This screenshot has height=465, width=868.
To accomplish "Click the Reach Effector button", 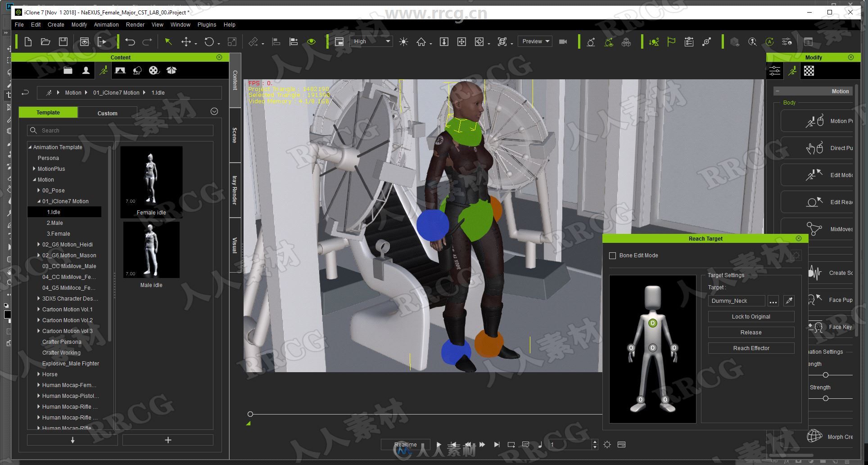I will 751,348.
